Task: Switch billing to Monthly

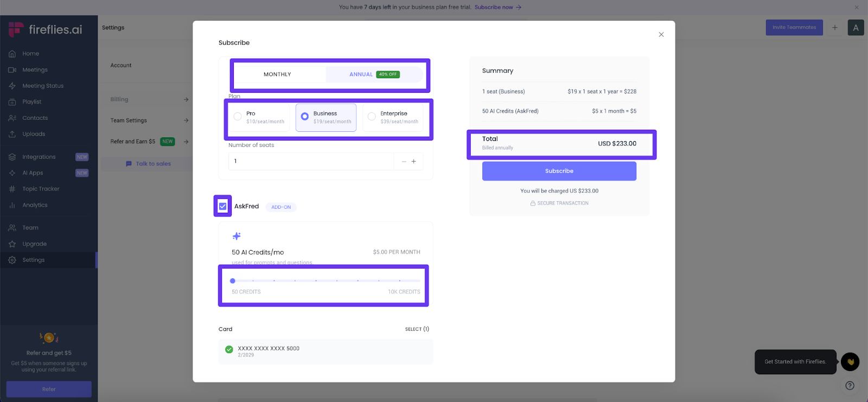Action: (x=277, y=74)
